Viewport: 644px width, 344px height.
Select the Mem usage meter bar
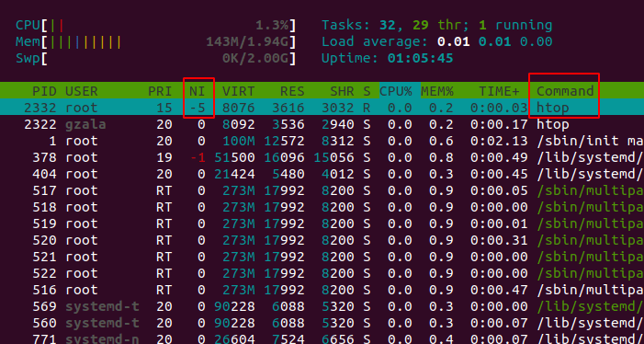pyautogui.click(x=155, y=41)
